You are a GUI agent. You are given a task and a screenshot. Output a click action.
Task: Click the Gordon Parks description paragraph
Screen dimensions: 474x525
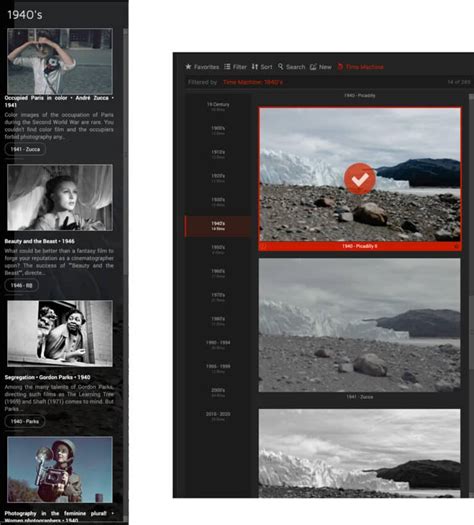point(59,398)
